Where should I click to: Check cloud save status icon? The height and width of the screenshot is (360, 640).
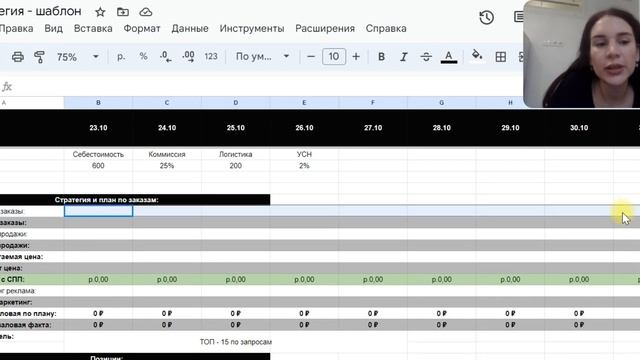click(146, 12)
